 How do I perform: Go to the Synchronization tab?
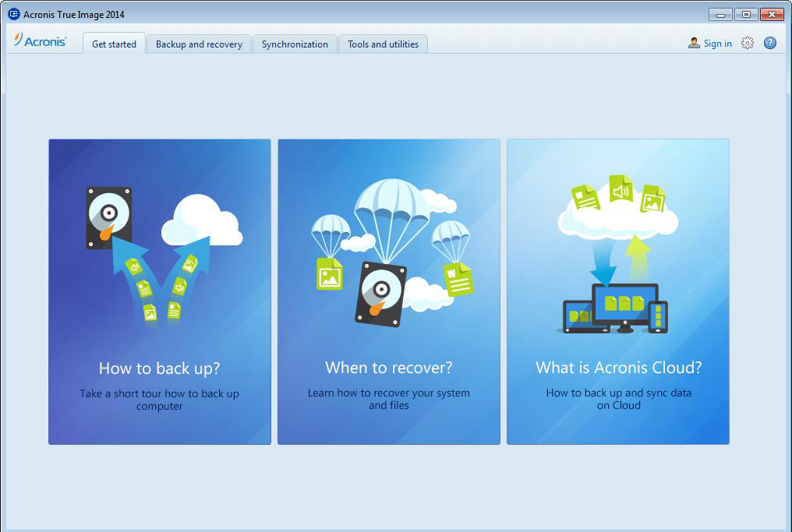[295, 44]
